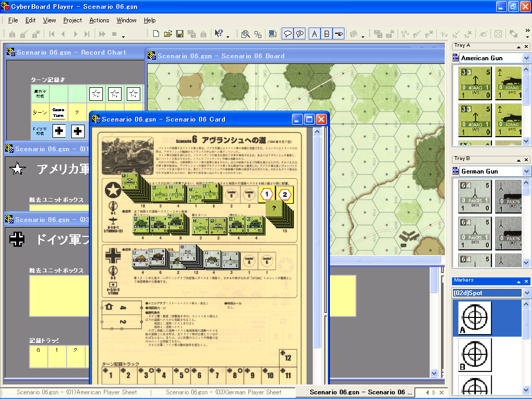532x399 pixels.
Task: Select the Spot B marker
Action: (x=475, y=354)
